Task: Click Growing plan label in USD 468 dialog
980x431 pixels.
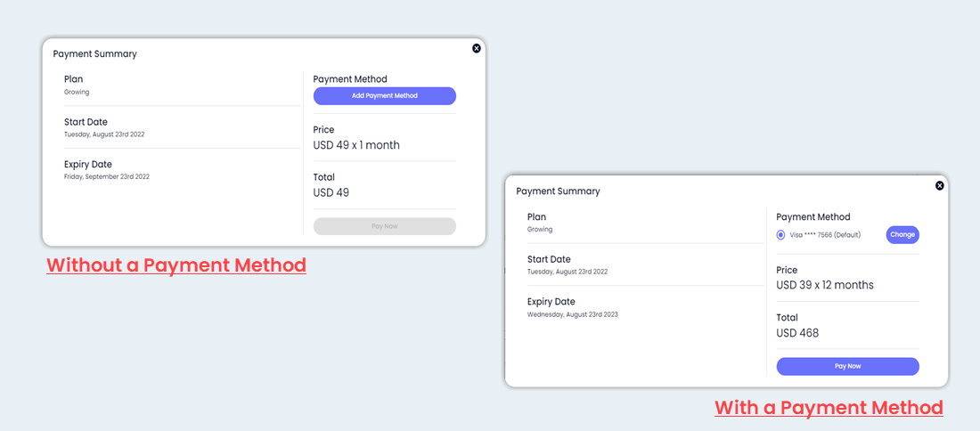Action: coord(540,229)
